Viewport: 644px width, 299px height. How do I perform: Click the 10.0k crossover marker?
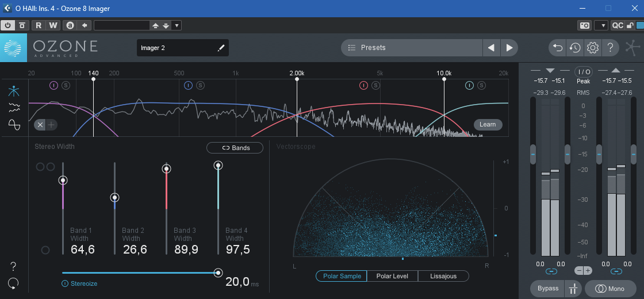[444, 79]
